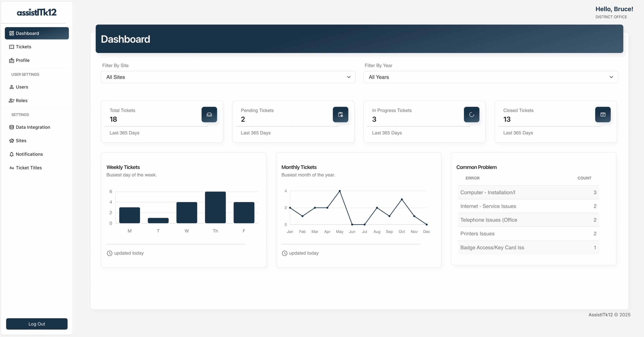Open the Filter By Site dropdown
Screen dimensions: 644x337
click(x=228, y=77)
